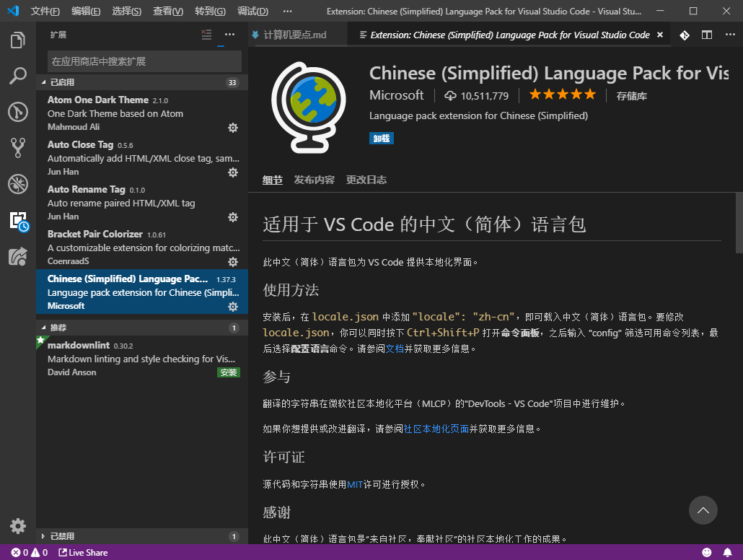Open the Live Share activity bar icon
This screenshot has height=560, width=743.
18,257
